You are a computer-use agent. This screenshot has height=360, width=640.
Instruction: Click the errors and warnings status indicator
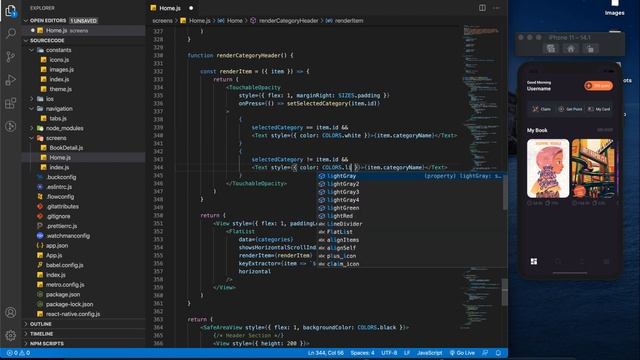(18, 353)
